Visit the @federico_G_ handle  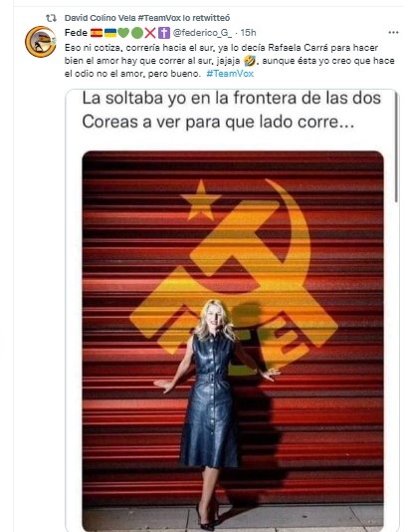click(x=202, y=33)
